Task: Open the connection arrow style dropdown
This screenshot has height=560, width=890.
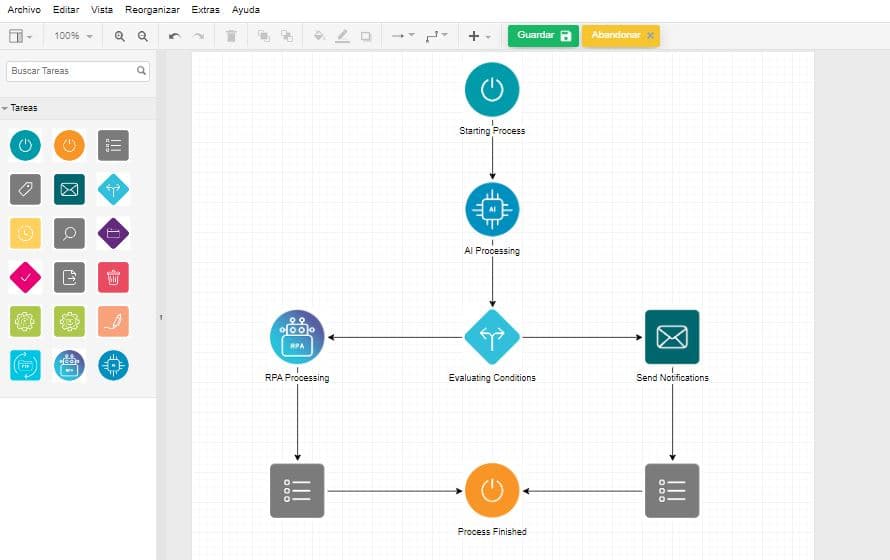Action: point(403,36)
